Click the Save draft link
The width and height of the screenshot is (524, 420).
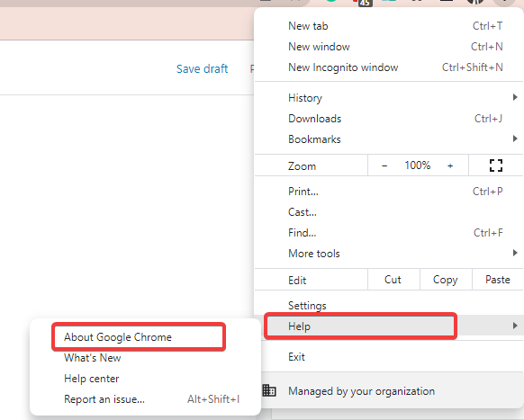pos(203,68)
